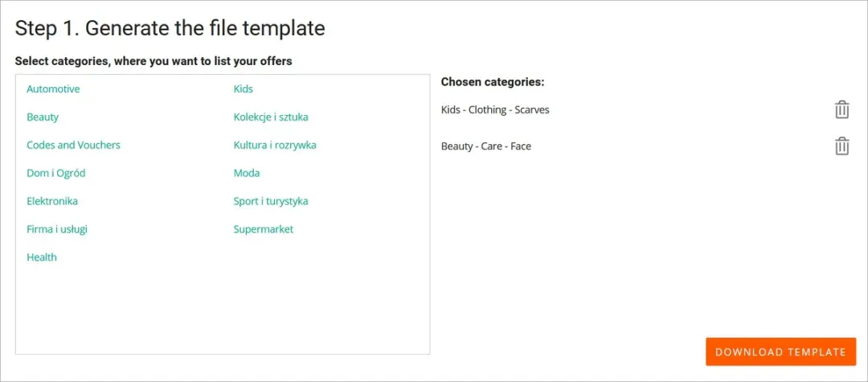Choose the Codes and Vouchers category
The height and width of the screenshot is (382, 868).
point(73,146)
